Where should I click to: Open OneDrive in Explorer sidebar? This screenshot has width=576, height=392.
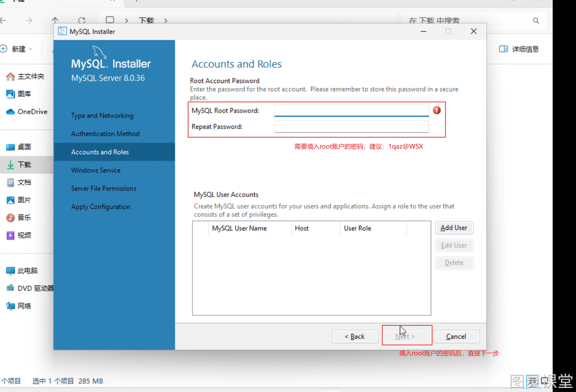coord(27,112)
